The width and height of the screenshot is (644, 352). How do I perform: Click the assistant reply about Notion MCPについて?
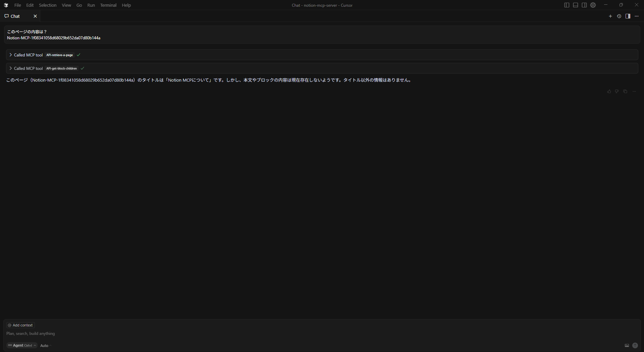209,80
